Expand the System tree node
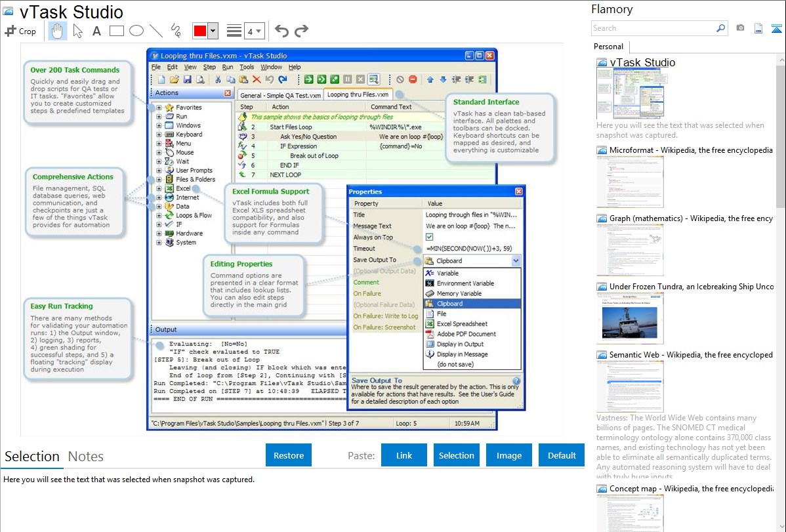This screenshot has height=532, width=786. pos(159,242)
